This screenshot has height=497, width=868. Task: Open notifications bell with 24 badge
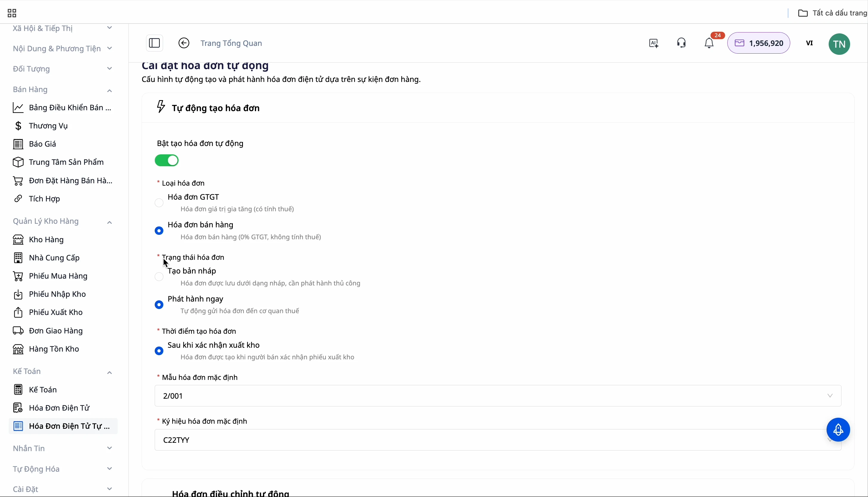tap(709, 43)
